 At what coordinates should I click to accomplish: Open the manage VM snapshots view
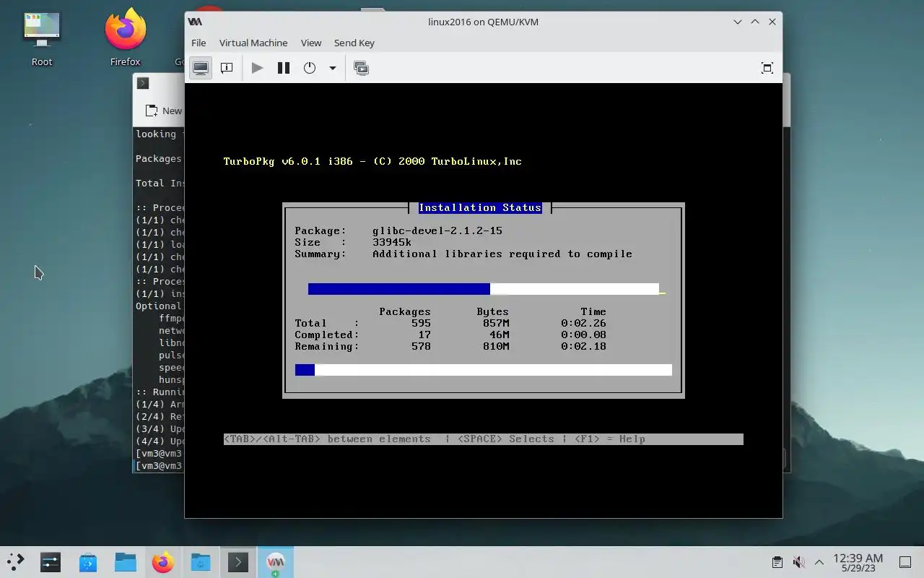coord(362,68)
